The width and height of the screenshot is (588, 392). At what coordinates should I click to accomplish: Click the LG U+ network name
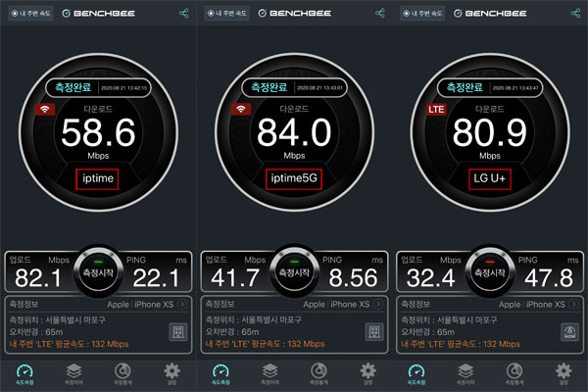point(490,178)
